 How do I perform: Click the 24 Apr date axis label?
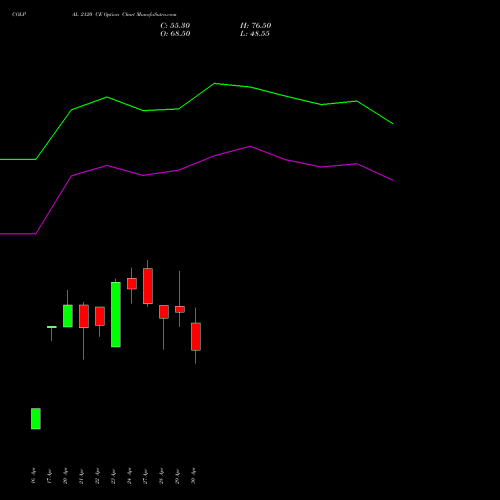pos(129,476)
